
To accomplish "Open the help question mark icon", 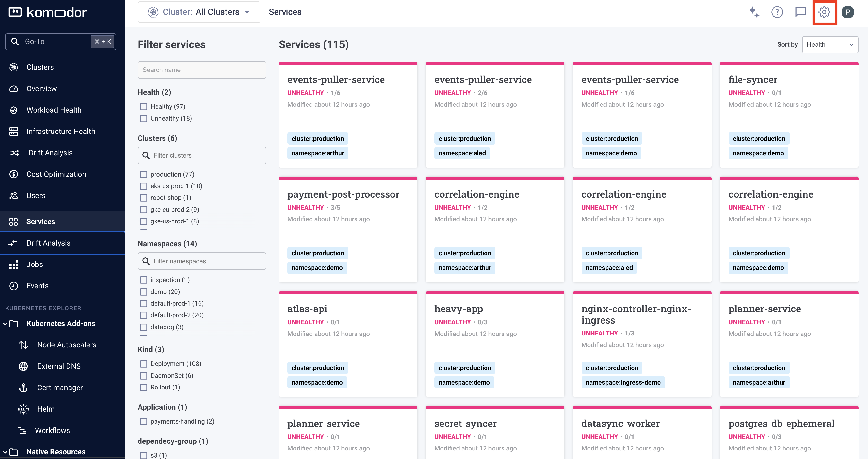I will pos(777,12).
